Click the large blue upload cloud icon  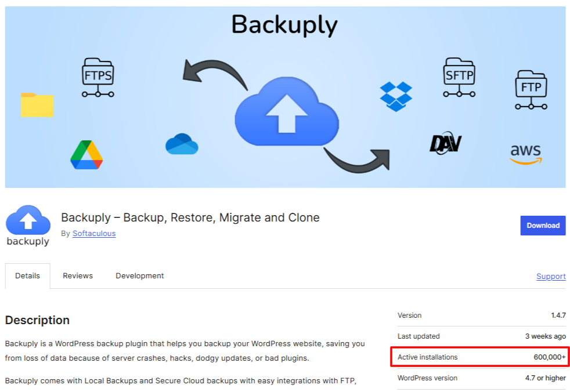point(287,111)
